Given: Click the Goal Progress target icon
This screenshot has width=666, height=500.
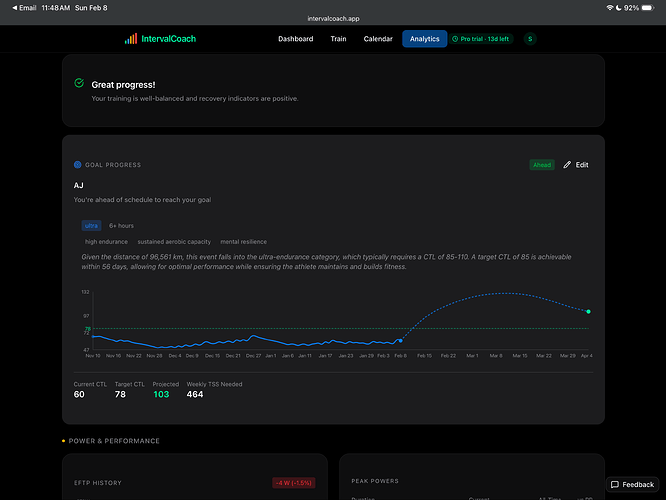Looking at the screenshot, I should point(77,165).
